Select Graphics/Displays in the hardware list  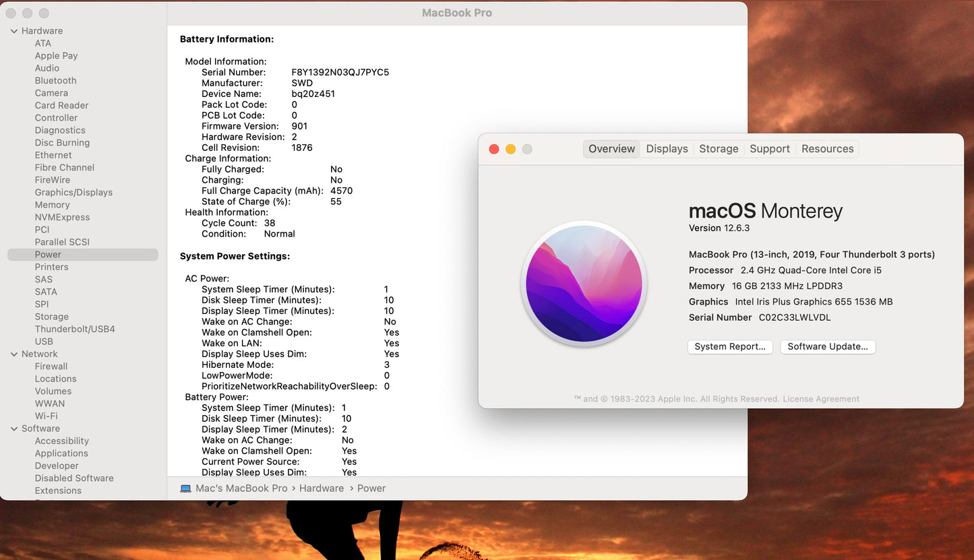coord(73,193)
